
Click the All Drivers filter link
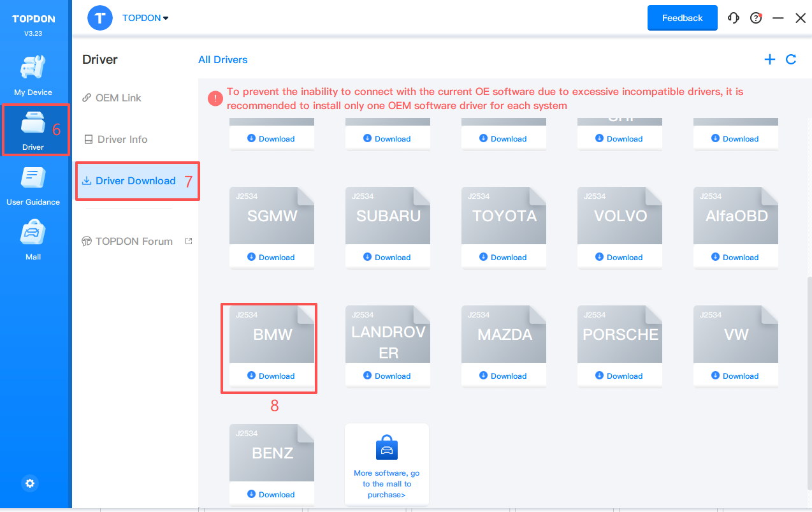tap(222, 59)
